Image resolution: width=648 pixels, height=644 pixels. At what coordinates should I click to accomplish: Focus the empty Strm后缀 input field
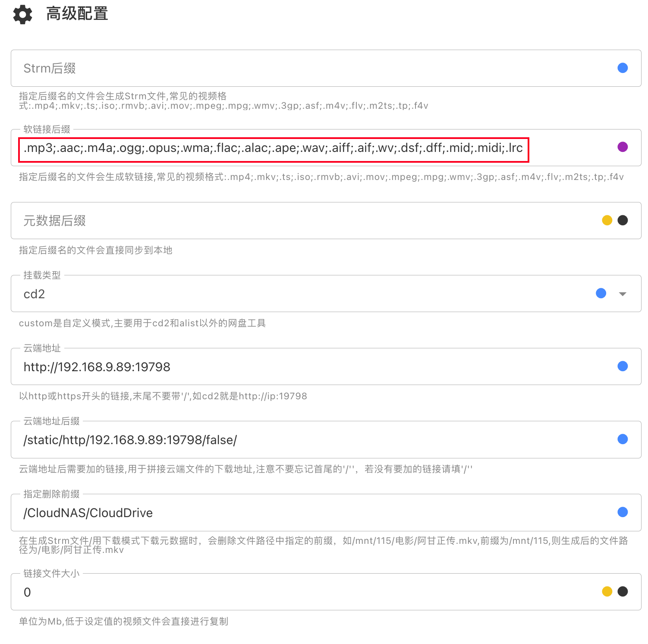pos(302,68)
